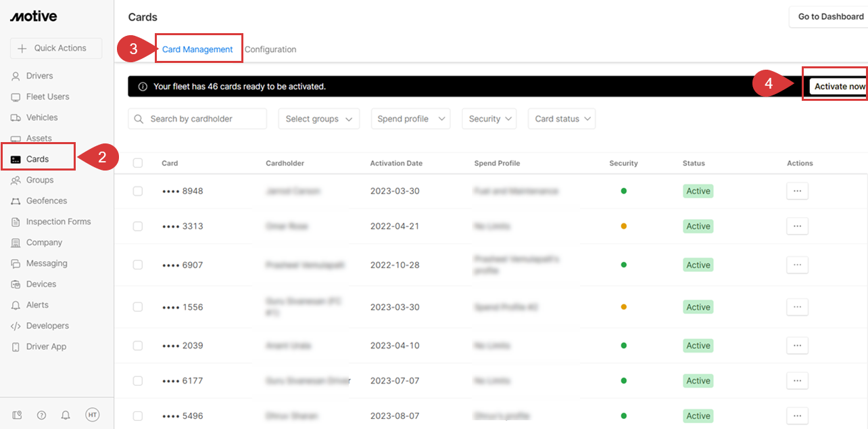The height and width of the screenshot is (429, 868).
Task: Open actions menu for card 3313
Action: coord(797,226)
